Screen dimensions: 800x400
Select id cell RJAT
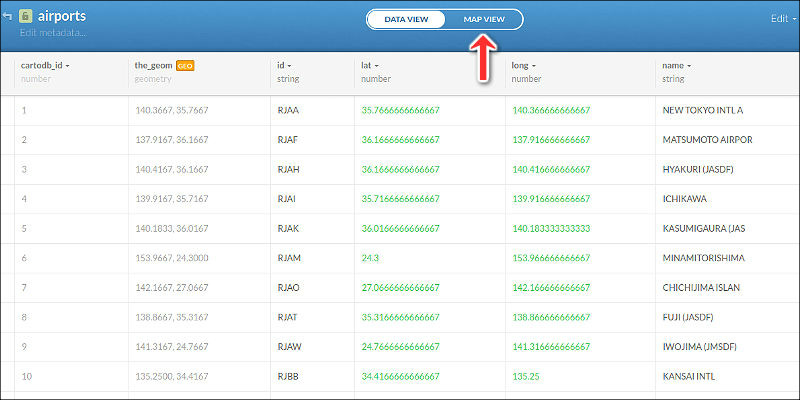point(287,317)
